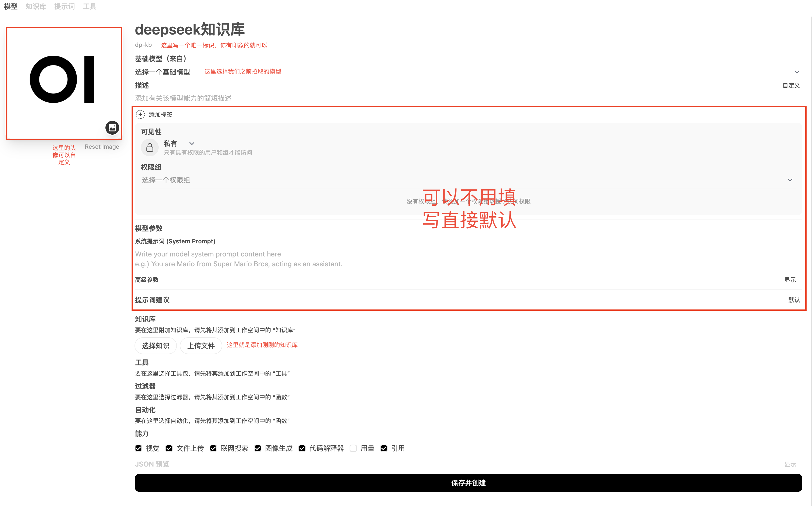
Task: Switch to the 模型 tab
Action: [x=11, y=6]
